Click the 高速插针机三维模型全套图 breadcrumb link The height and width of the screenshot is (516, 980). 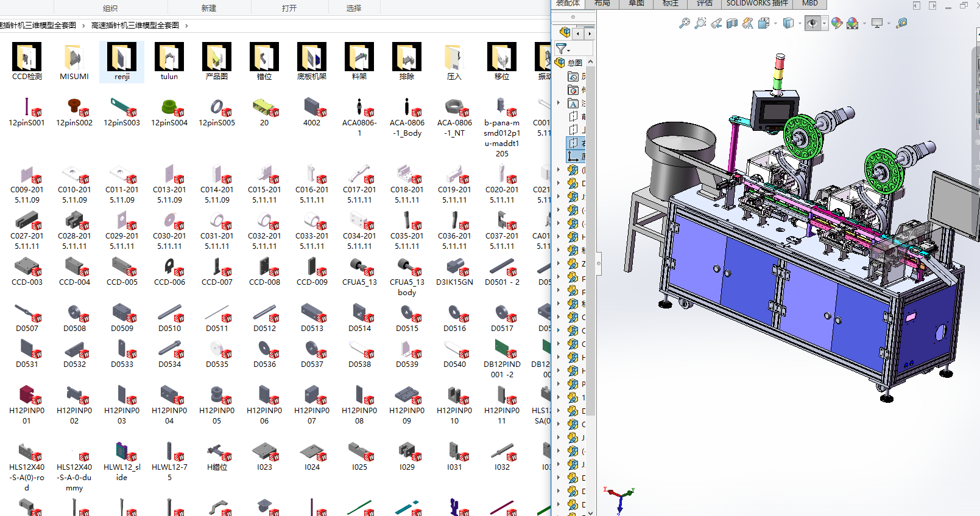(x=135, y=26)
